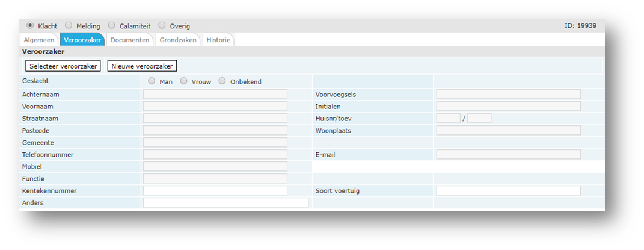Switch to the Algemeen tab
The height and width of the screenshot is (250, 644).
click(39, 40)
